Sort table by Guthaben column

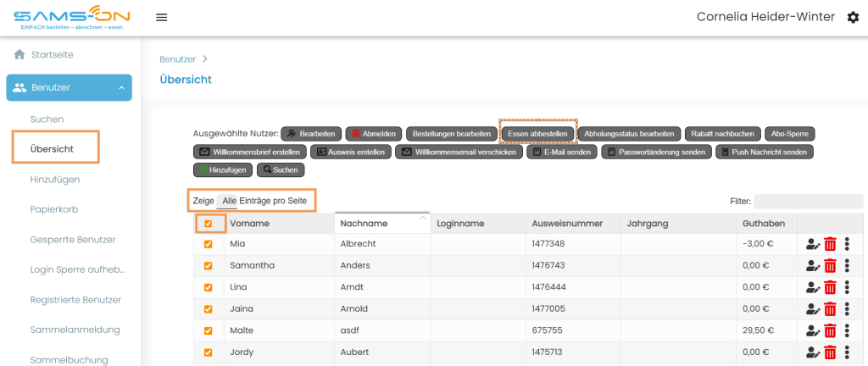coord(767,224)
